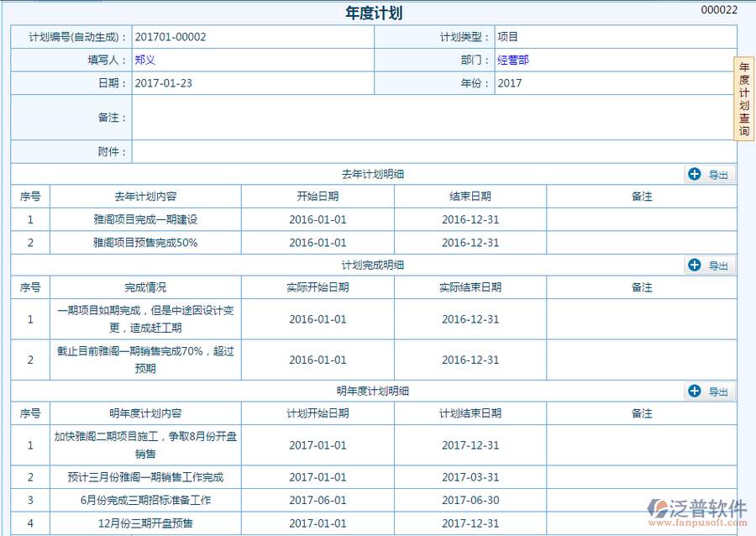Open the 郑义 filler name link
This screenshot has width=756, height=536.
point(145,60)
